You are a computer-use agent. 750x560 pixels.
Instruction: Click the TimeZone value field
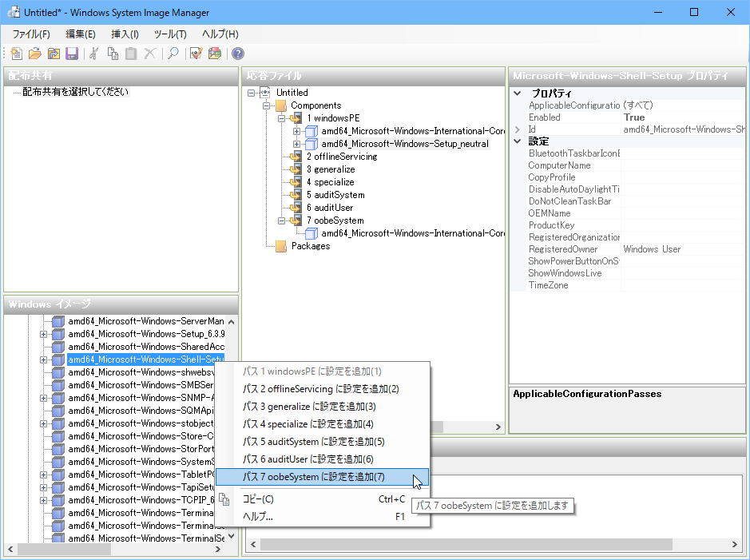[x=683, y=285]
